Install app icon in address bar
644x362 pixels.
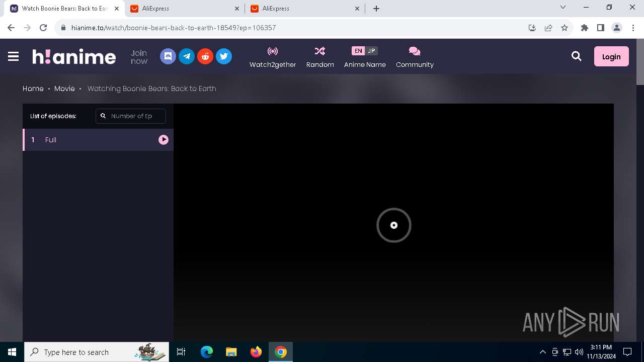coord(532,28)
